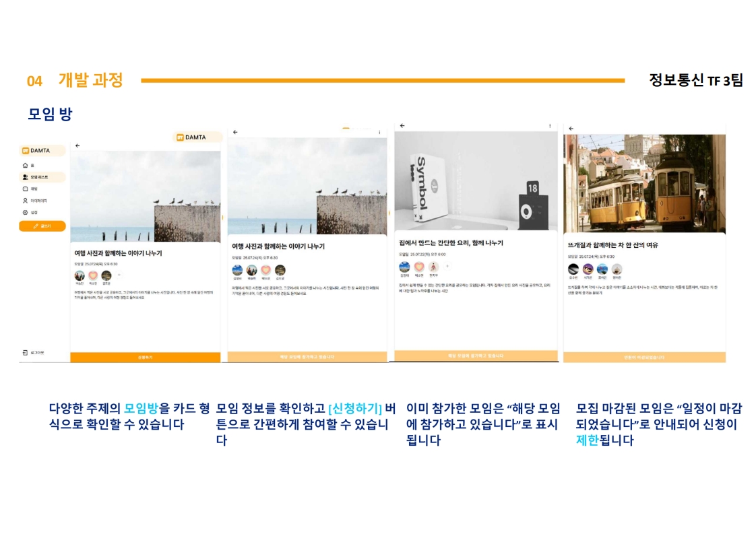The width and height of the screenshot is (756, 534).
Task: Click the Symbol book cover photo
Action: tap(476, 180)
